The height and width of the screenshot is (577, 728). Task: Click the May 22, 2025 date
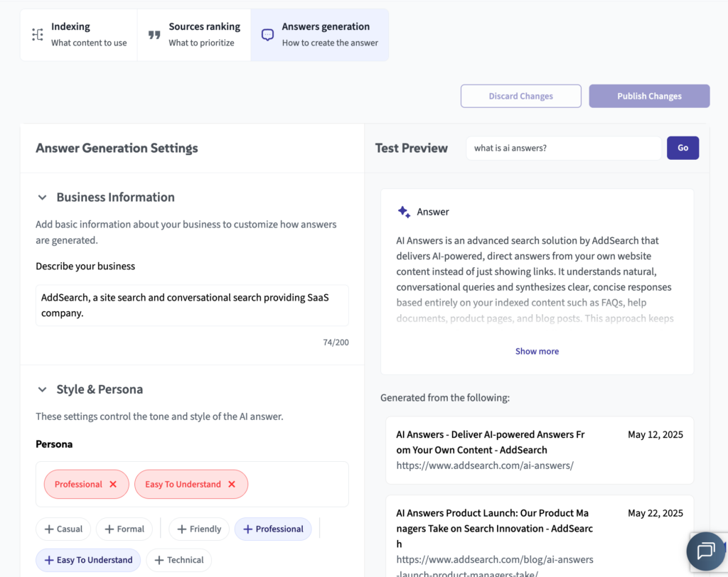coord(655,513)
